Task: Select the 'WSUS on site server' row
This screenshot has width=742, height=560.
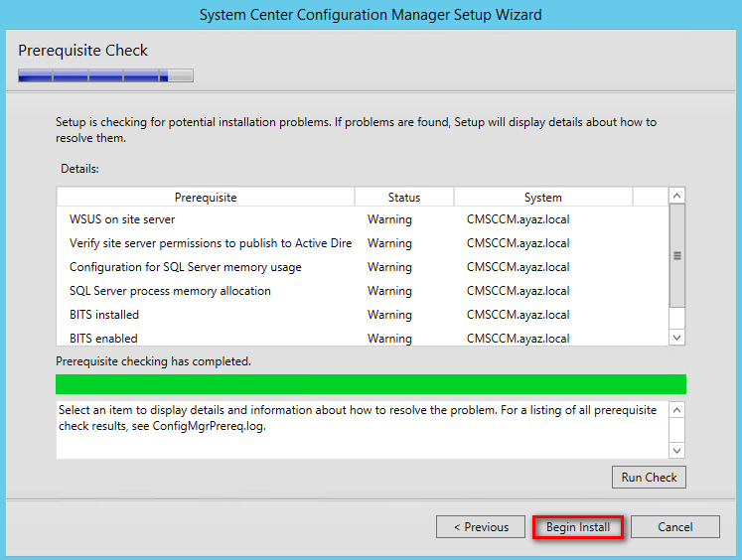Action: click(362, 219)
